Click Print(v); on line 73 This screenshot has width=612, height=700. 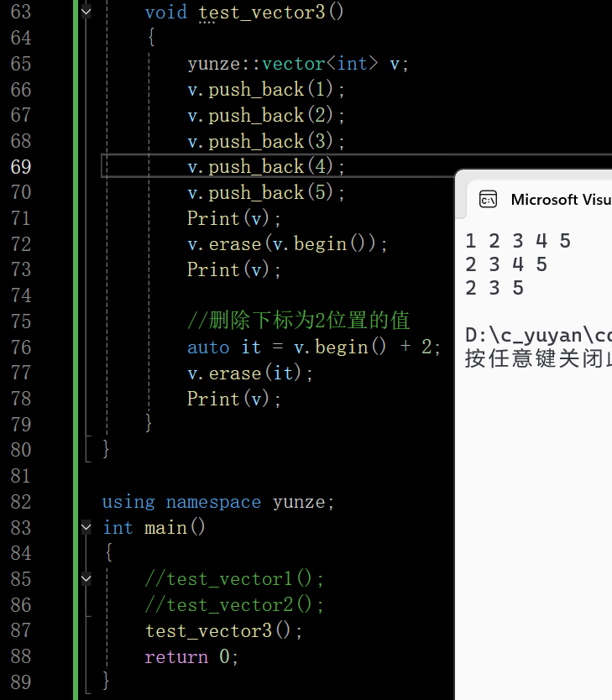tap(234, 269)
